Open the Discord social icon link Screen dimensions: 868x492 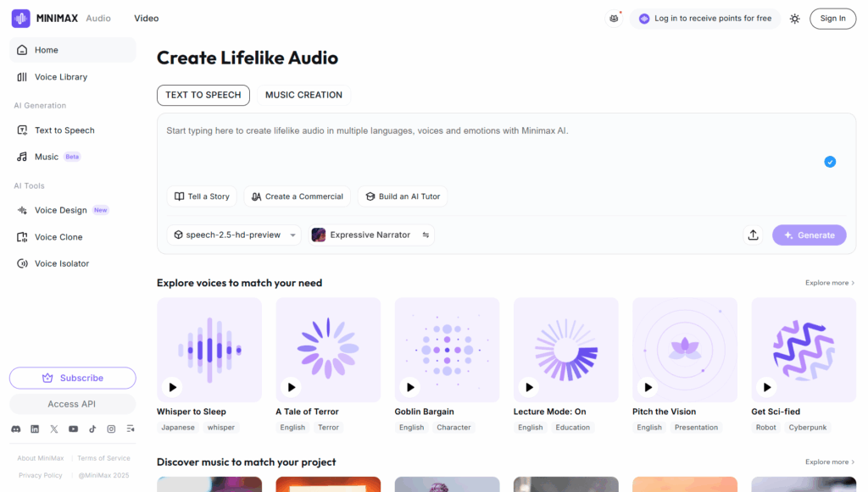tap(15, 429)
